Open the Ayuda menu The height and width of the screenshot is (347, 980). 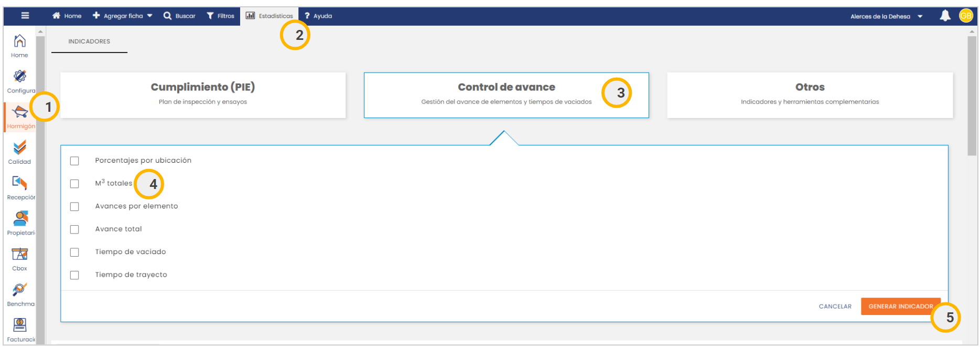click(x=318, y=16)
